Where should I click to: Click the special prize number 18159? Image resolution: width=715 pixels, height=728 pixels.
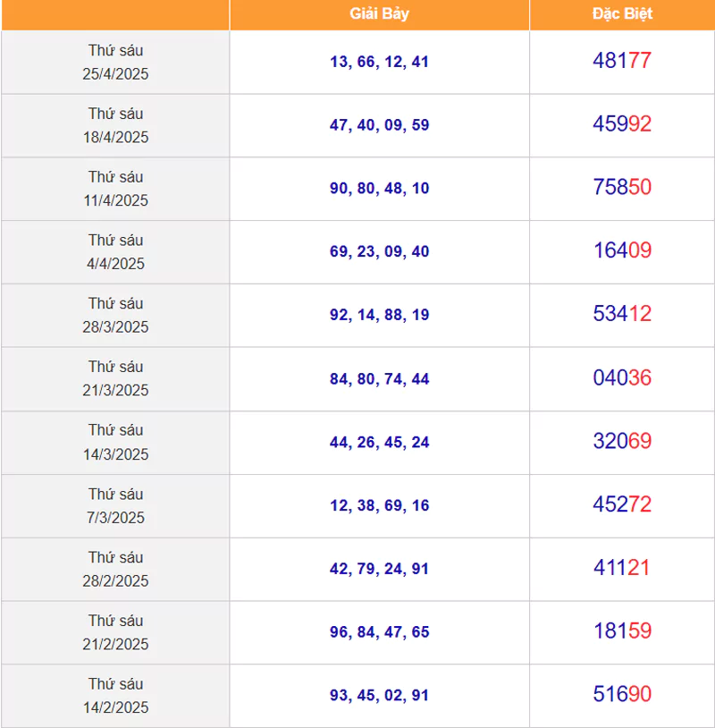pyautogui.click(x=622, y=631)
